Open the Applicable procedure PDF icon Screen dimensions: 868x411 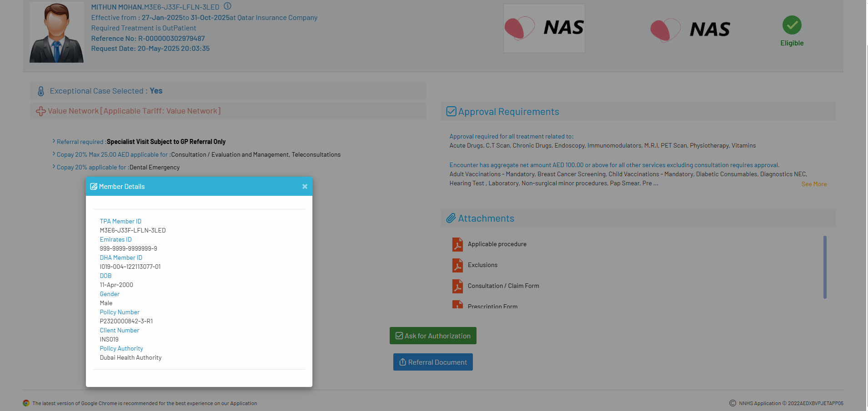tap(457, 244)
